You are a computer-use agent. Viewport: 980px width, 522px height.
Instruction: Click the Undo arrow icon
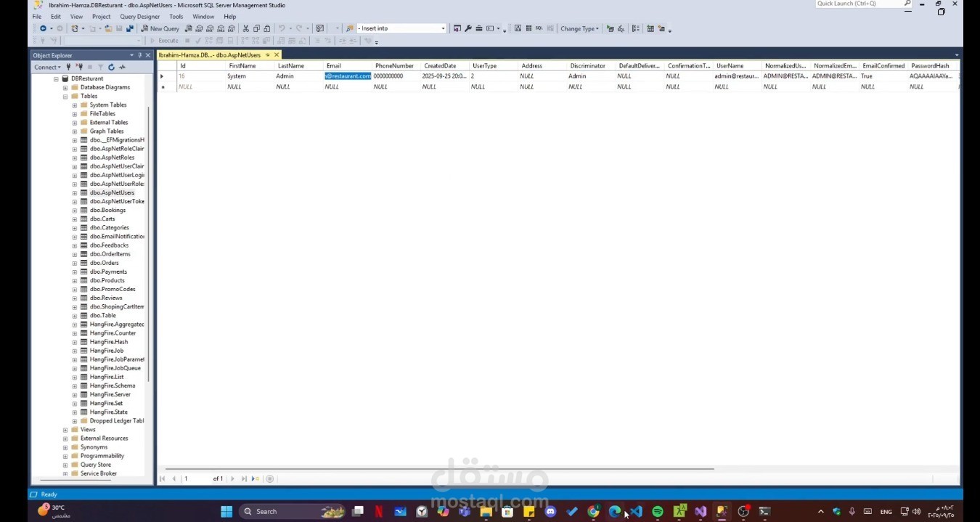pos(282,28)
